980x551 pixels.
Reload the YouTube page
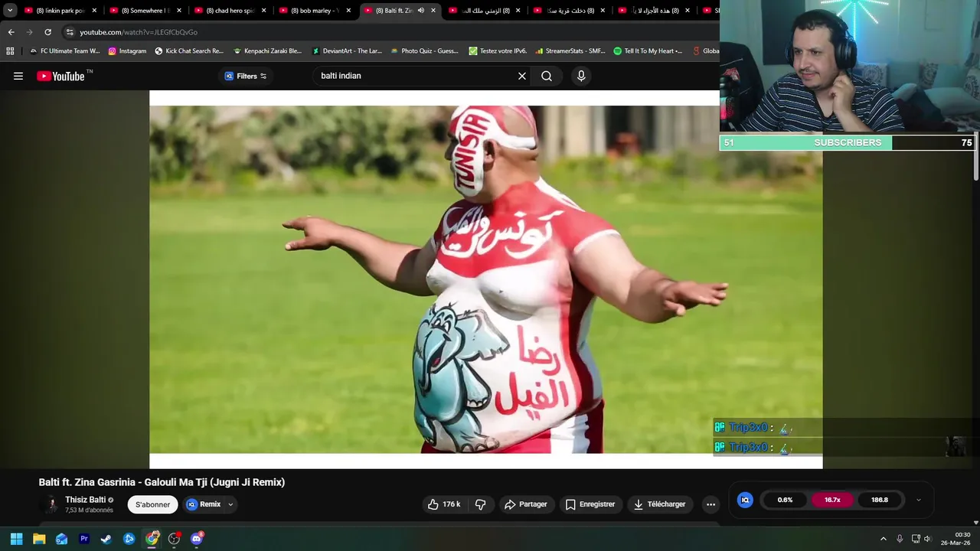click(47, 32)
